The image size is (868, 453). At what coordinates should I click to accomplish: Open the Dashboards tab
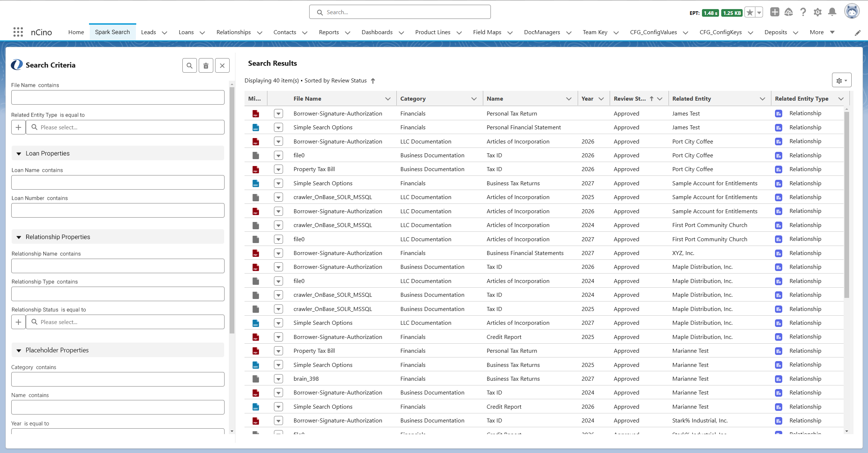tap(377, 32)
